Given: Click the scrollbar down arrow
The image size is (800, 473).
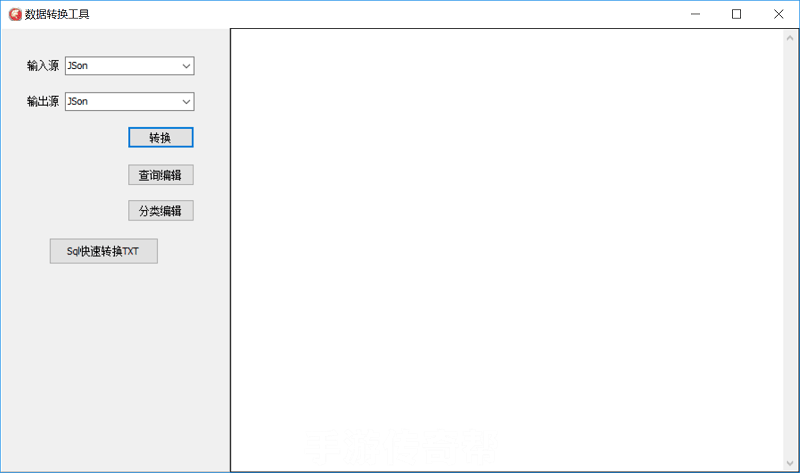Looking at the screenshot, I should [x=790, y=463].
